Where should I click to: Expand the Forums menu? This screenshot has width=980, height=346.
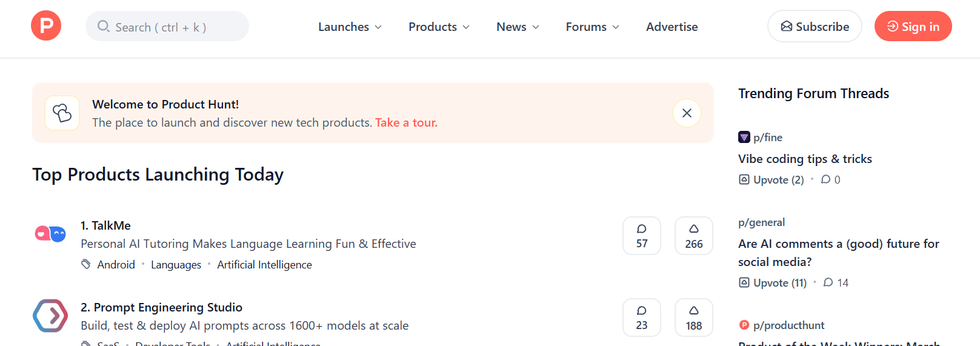(x=592, y=27)
